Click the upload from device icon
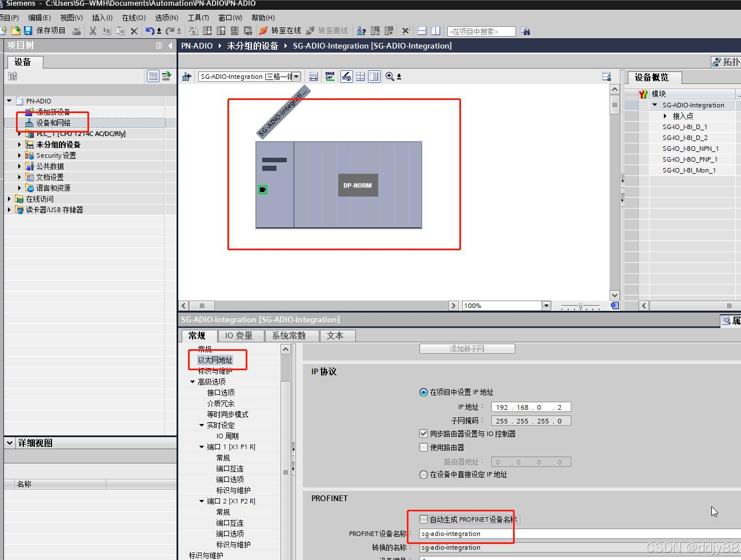741x560 pixels. click(x=221, y=30)
